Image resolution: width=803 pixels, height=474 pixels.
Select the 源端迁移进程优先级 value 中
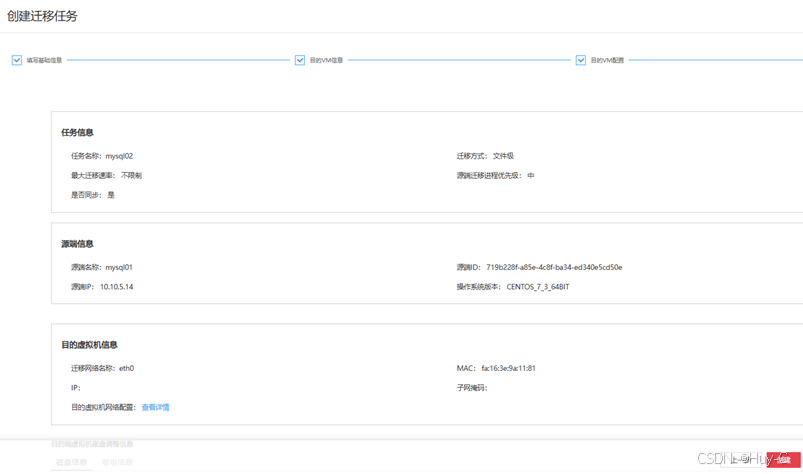[x=531, y=176]
